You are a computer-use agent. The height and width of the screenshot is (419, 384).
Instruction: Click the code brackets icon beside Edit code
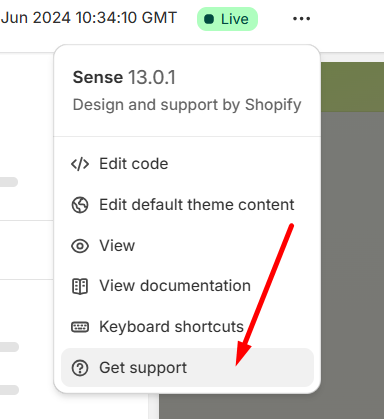pyautogui.click(x=80, y=164)
